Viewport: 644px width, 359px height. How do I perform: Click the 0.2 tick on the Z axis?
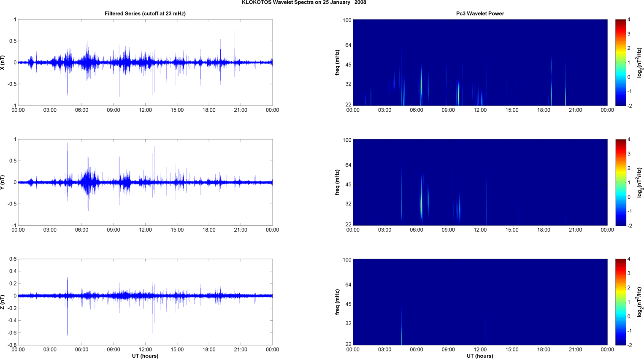pyautogui.click(x=13, y=283)
